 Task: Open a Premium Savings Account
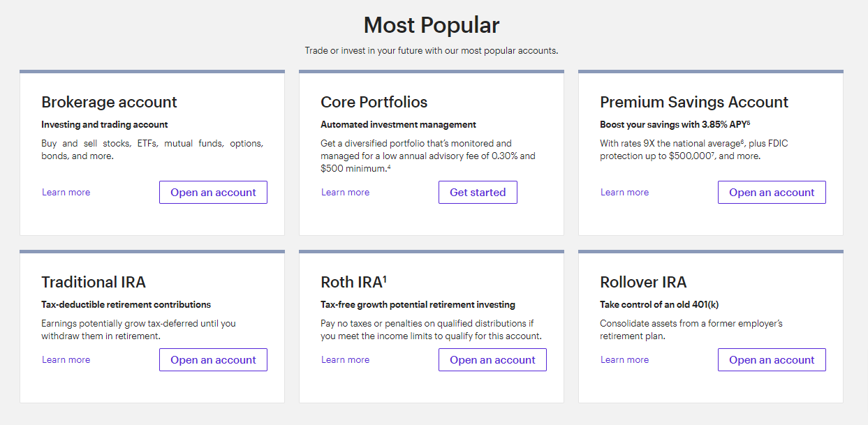pos(772,193)
